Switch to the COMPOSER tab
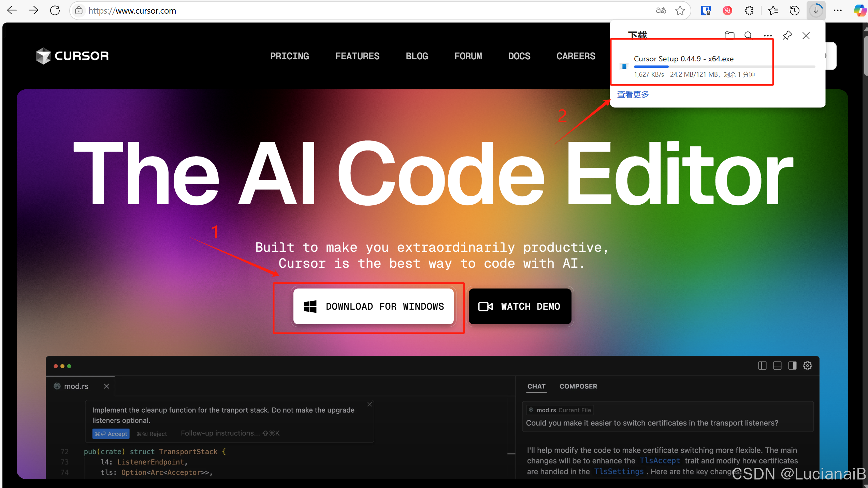Screen dimensions: 868x488 click(x=578, y=386)
